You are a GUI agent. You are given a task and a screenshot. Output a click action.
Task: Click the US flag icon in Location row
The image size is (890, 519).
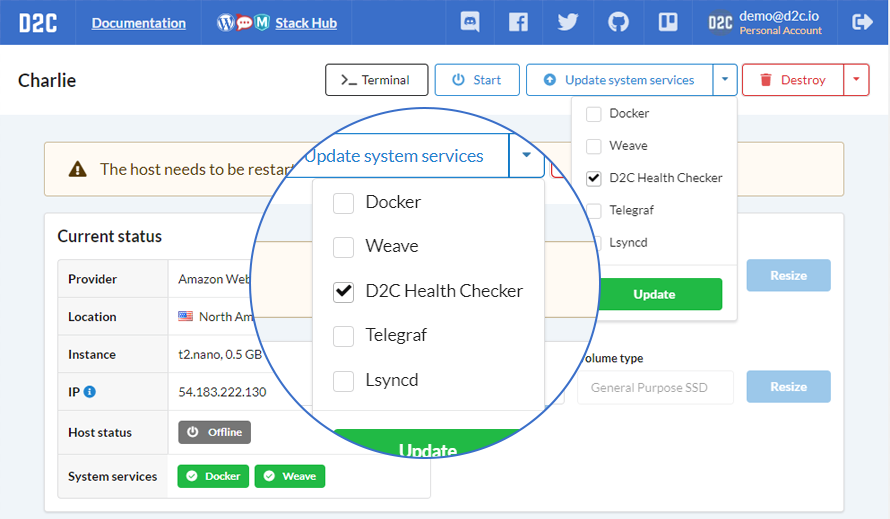[186, 316]
